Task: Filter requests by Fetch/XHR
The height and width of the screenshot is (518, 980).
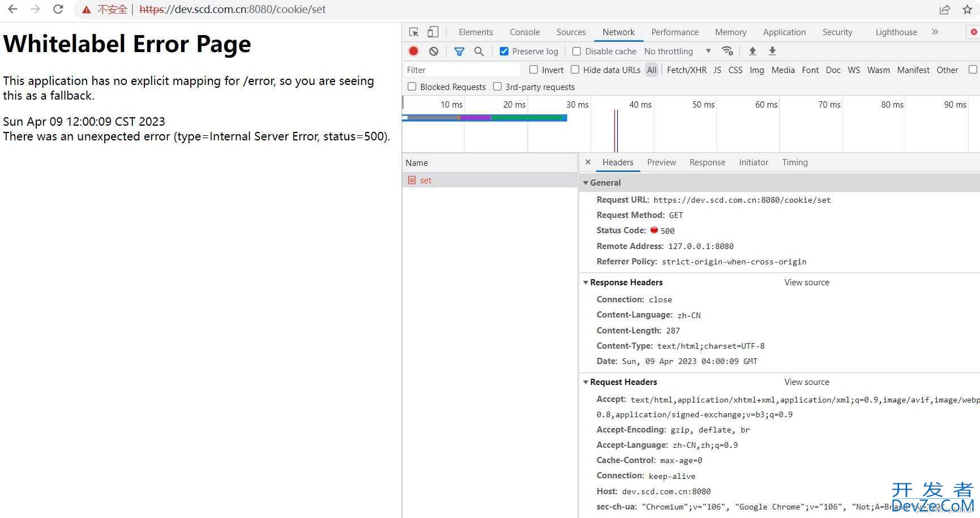Action: (687, 70)
